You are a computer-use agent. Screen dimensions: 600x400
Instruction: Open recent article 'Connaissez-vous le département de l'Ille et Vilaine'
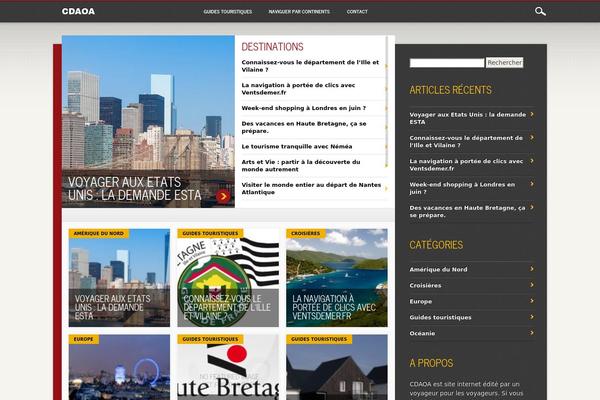point(466,141)
